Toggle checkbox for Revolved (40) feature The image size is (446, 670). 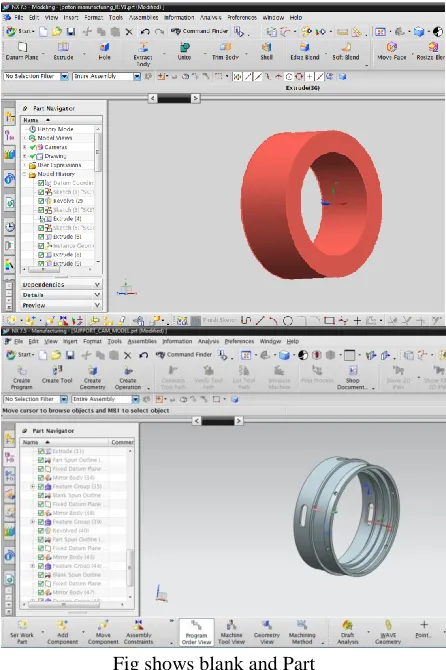click(41, 530)
